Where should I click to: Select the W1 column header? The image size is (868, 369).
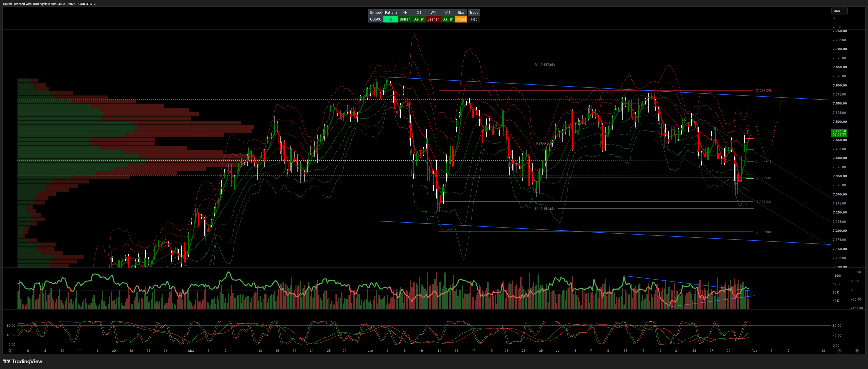[433, 12]
